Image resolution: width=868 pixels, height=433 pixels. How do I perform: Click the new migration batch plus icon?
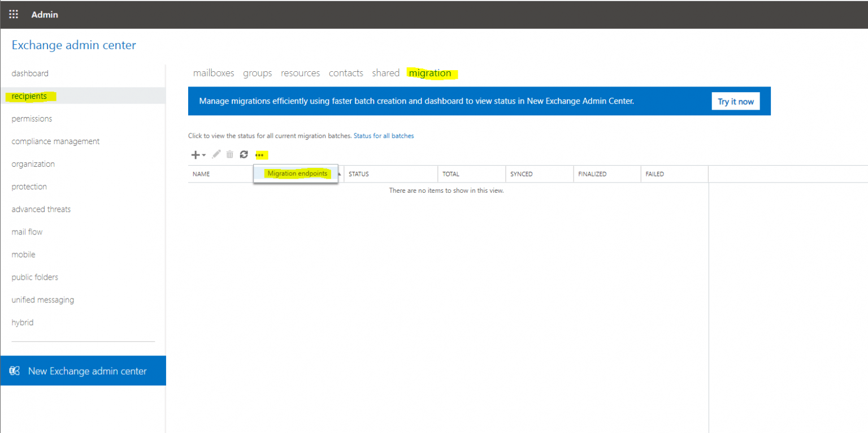[x=194, y=154]
